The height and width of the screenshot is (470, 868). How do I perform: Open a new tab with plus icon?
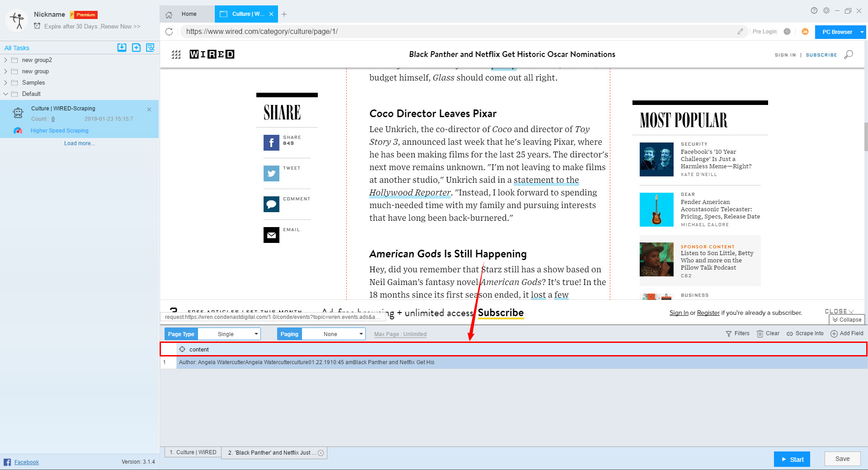284,14
